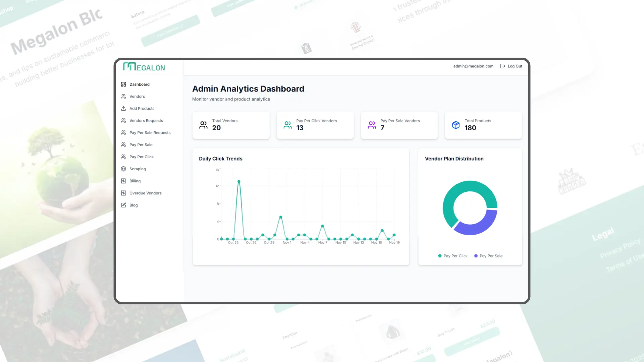Click the highest peak point in click trends
This screenshot has width=644, height=362.
[x=239, y=181]
